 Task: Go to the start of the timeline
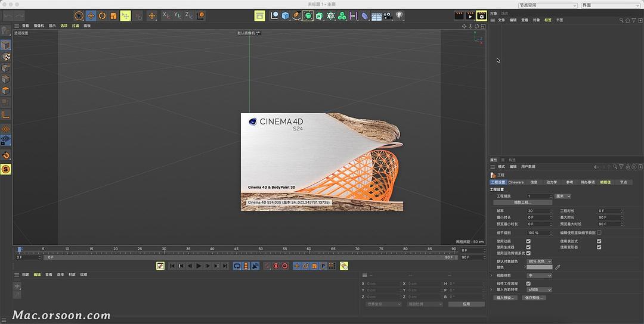click(172, 266)
